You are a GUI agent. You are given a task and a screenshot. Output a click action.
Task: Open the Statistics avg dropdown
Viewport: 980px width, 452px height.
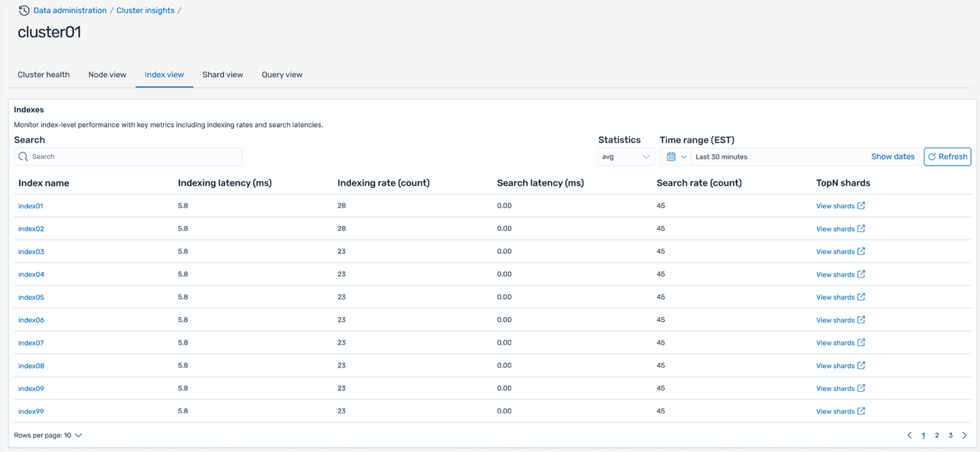click(626, 157)
